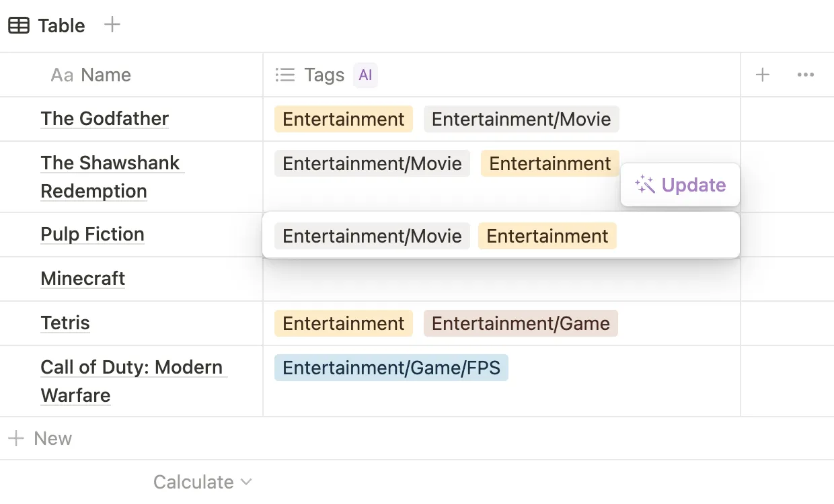Open the Tags column header menu
This screenshot has width=834, height=504.
(x=324, y=75)
